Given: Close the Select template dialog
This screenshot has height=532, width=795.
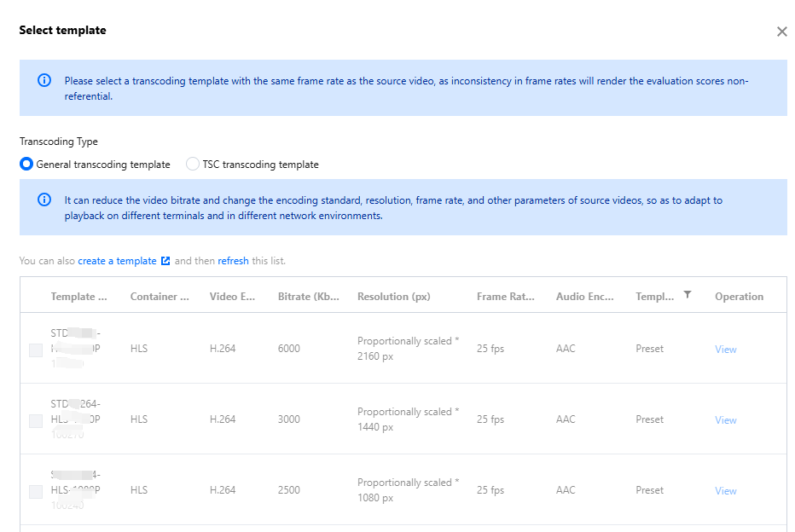Looking at the screenshot, I should (x=781, y=32).
